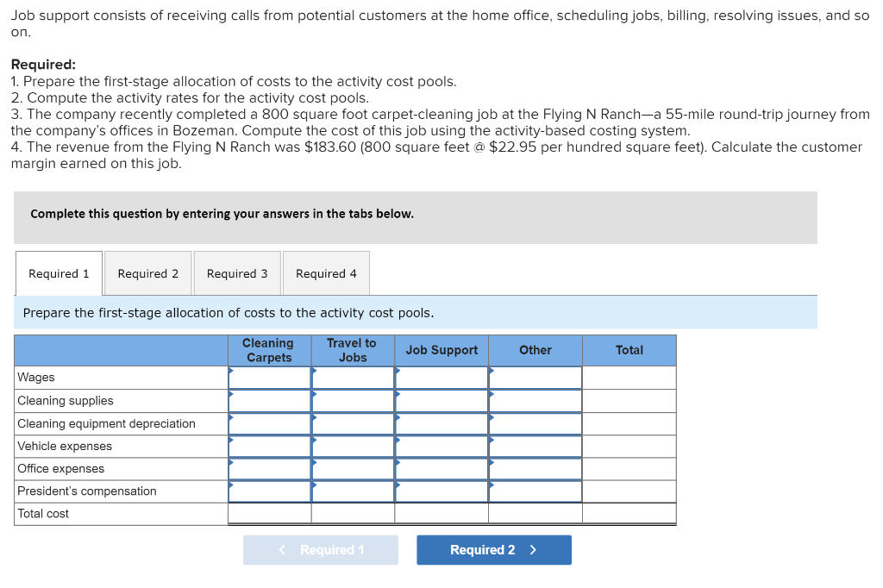The width and height of the screenshot is (883, 588).
Task: Select Wages Other input cell
Action: pyautogui.click(x=535, y=378)
